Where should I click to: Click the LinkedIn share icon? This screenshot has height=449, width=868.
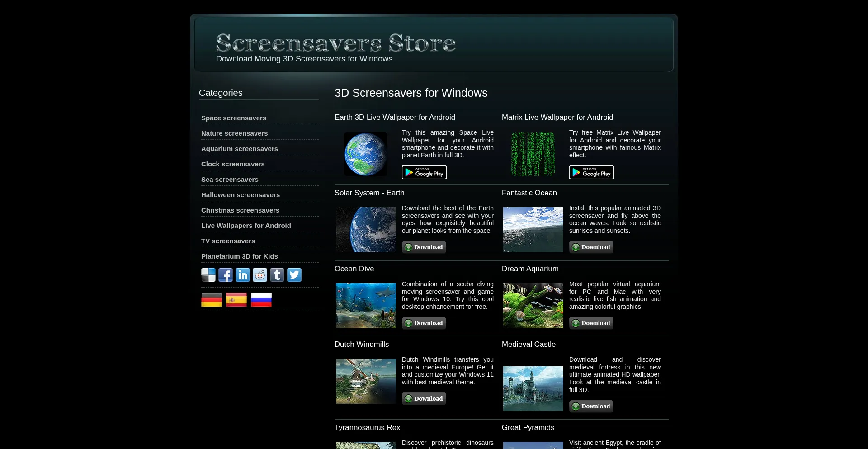pyautogui.click(x=243, y=275)
